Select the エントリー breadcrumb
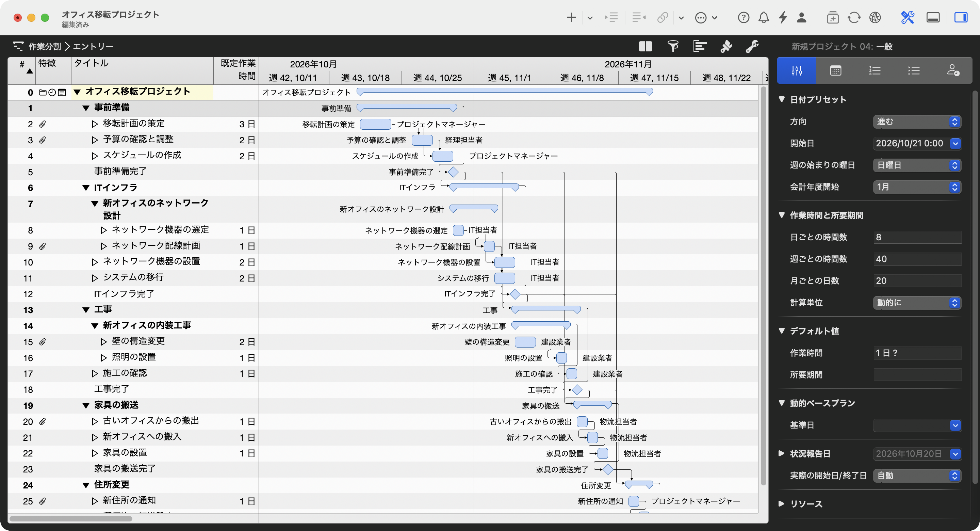The image size is (980, 531). (x=93, y=46)
